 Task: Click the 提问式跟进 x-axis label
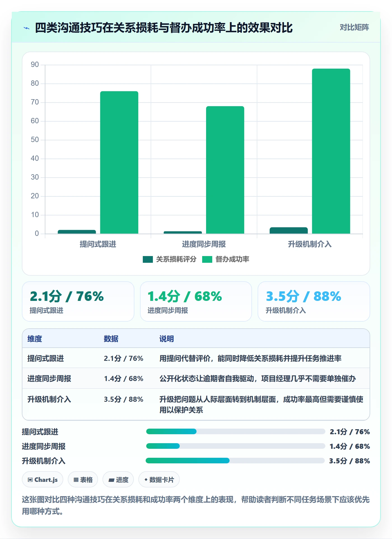click(98, 244)
